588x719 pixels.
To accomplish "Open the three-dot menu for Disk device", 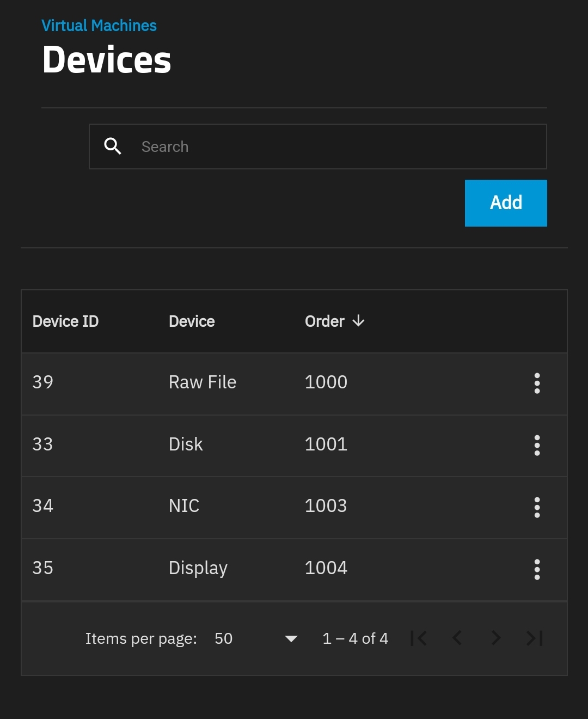I will coord(537,445).
